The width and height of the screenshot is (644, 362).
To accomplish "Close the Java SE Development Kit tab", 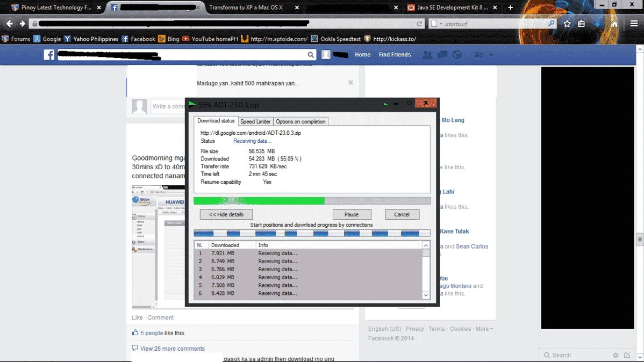I will 495,8.
